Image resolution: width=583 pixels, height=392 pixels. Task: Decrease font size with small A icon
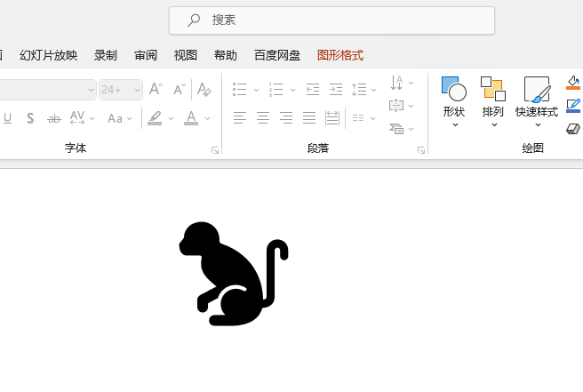(x=180, y=89)
